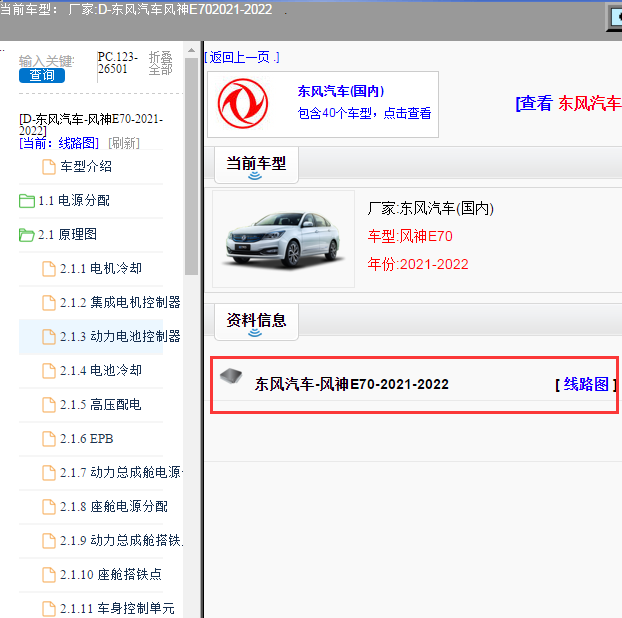Click sidebar scrollbar up arrow
622x618 pixels.
pos(192,50)
